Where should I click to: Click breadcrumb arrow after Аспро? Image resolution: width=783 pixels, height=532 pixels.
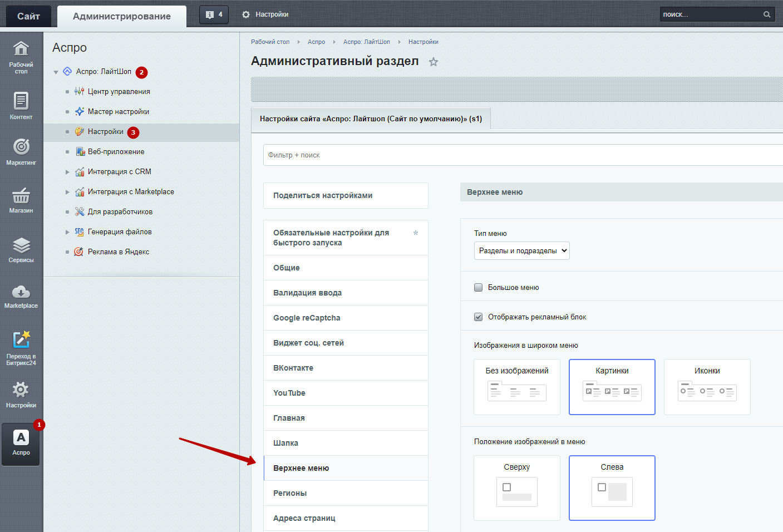point(334,42)
